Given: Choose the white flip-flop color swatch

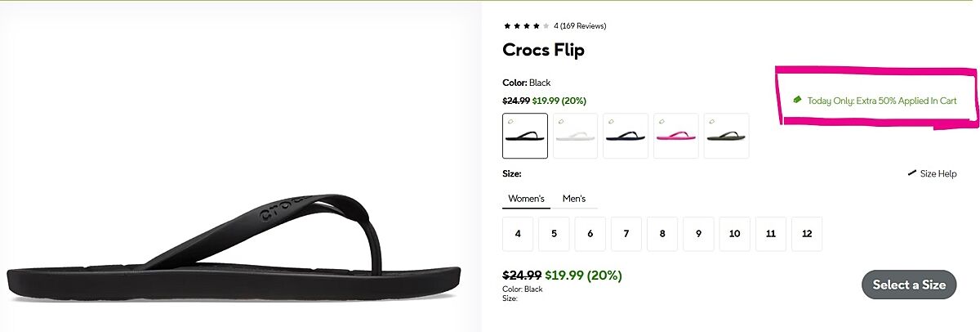Looking at the screenshot, I should point(576,136).
